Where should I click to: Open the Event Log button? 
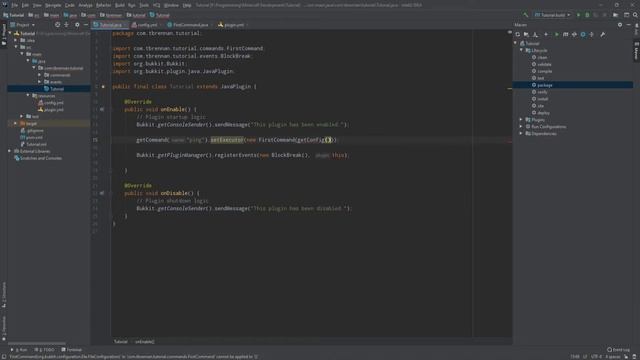point(618,350)
